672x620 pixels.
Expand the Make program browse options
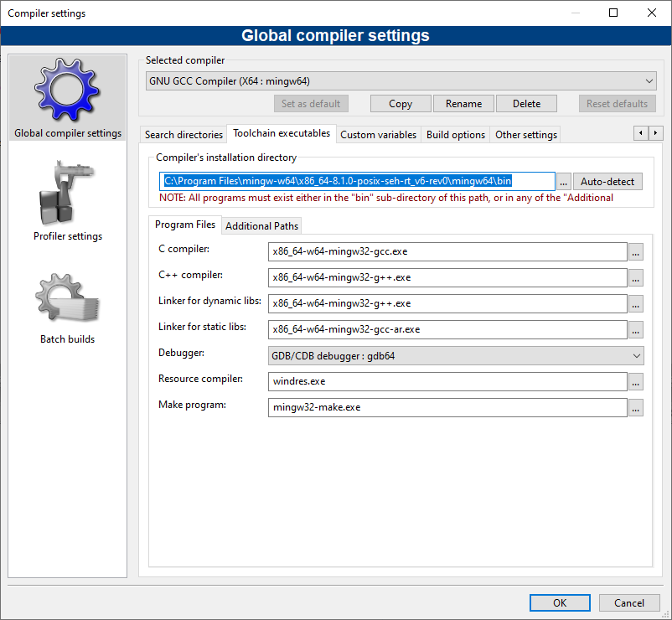(636, 407)
